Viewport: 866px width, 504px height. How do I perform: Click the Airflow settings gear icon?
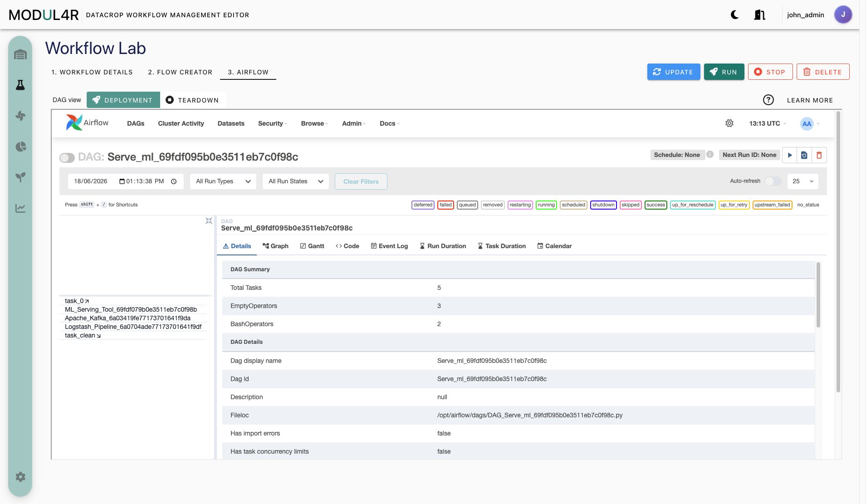[x=729, y=123]
